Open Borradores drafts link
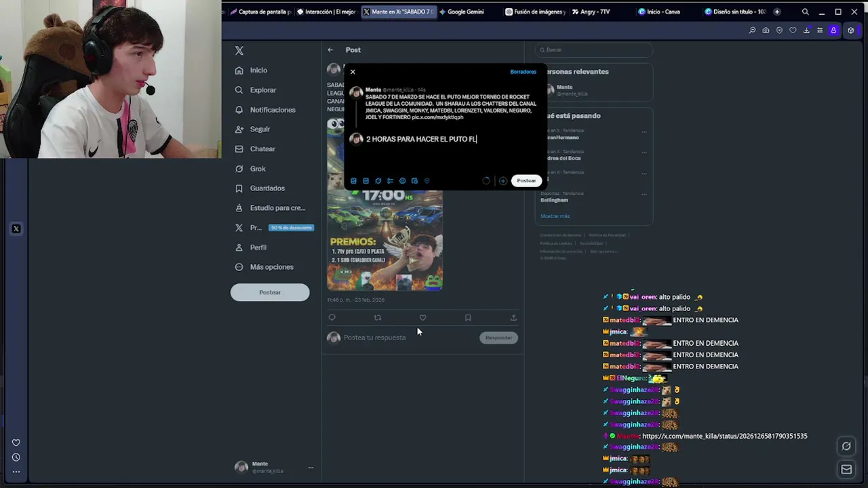The width and height of the screenshot is (868, 488). (x=523, y=72)
